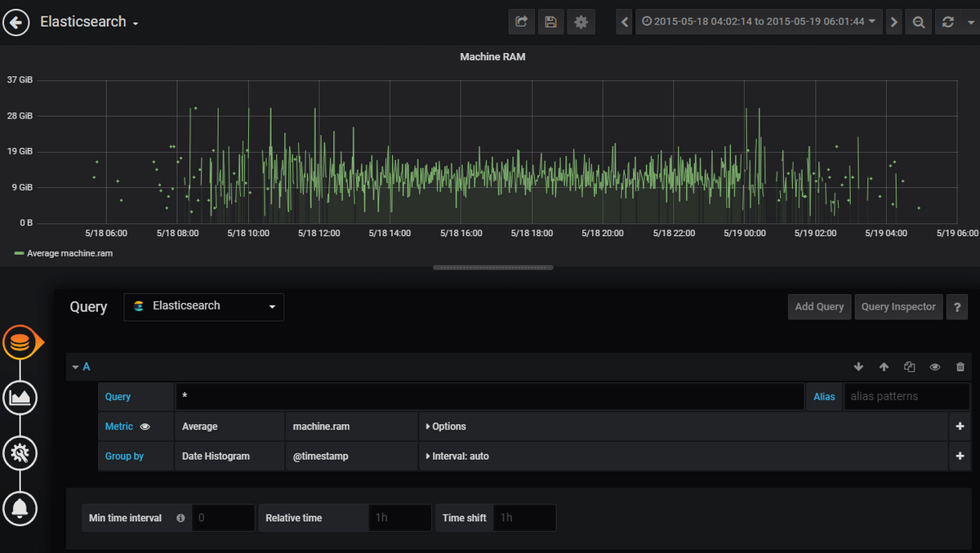Save the dashboard using disk icon

tap(550, 22)
